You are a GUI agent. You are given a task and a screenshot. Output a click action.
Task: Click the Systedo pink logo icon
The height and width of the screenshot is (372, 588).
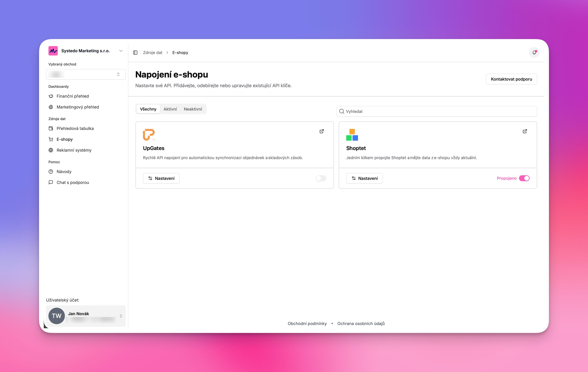(53, 51)
